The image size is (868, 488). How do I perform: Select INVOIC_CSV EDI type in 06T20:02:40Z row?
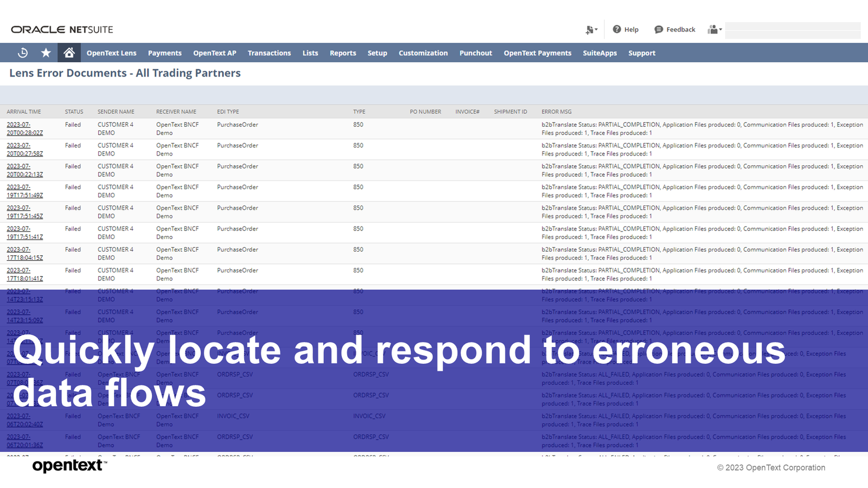click(x=233, y=416)
